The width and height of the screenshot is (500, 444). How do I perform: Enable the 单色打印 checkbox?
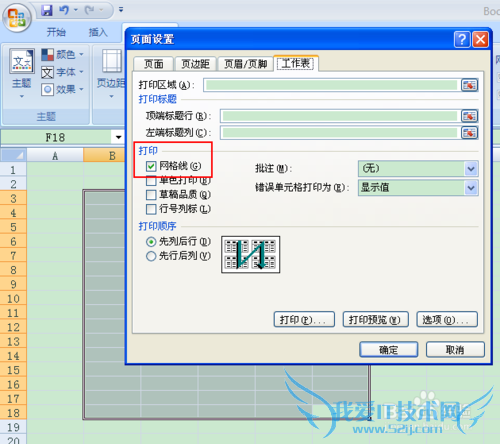tap(151, 180)
